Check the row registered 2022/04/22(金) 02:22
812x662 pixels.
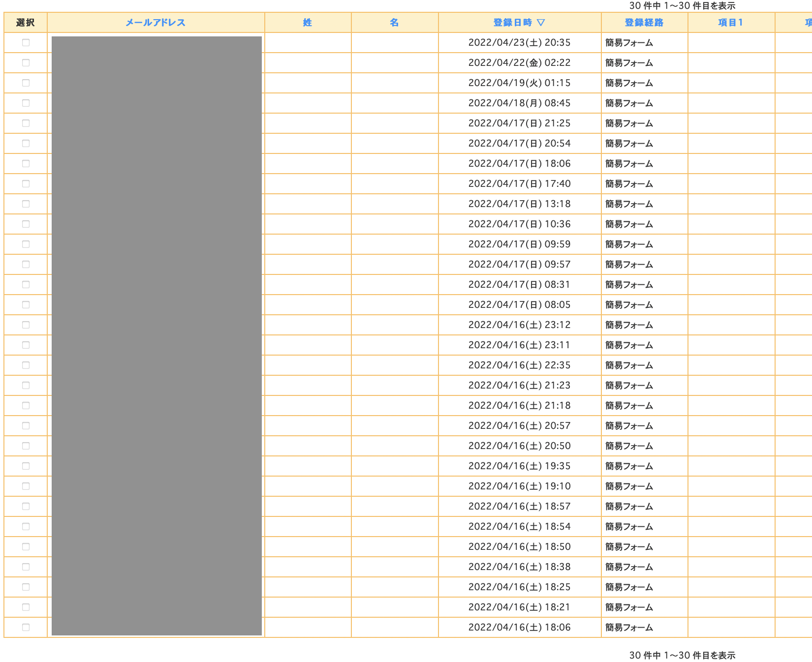pos(26,63)
